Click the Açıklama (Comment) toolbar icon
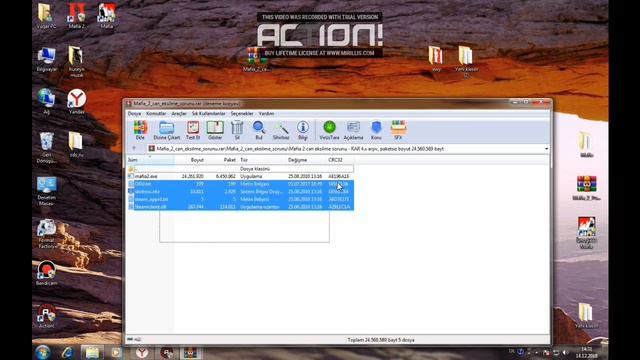 (x=353, y=130)
